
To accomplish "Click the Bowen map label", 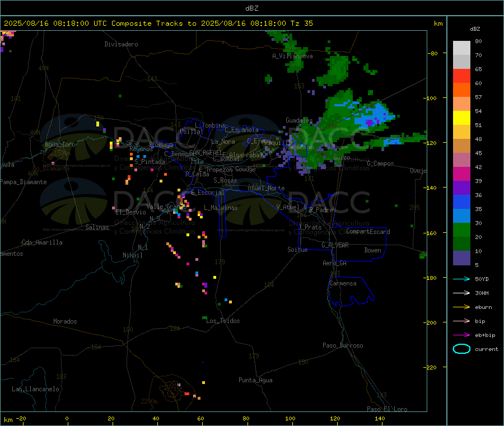I will click(x=372, y=250).
